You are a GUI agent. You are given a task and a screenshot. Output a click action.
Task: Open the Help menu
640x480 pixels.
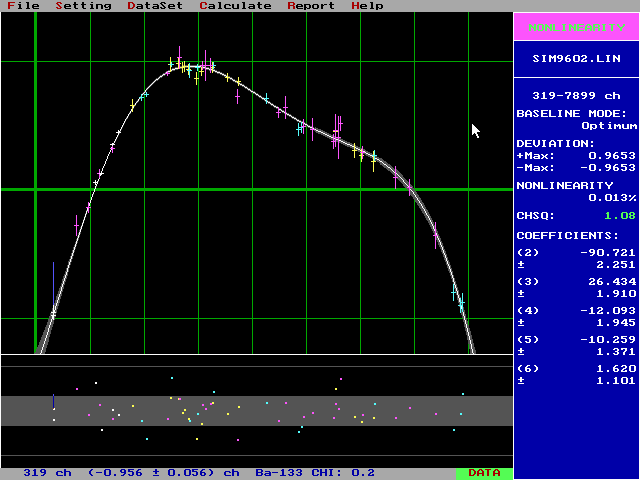[367, 6]
